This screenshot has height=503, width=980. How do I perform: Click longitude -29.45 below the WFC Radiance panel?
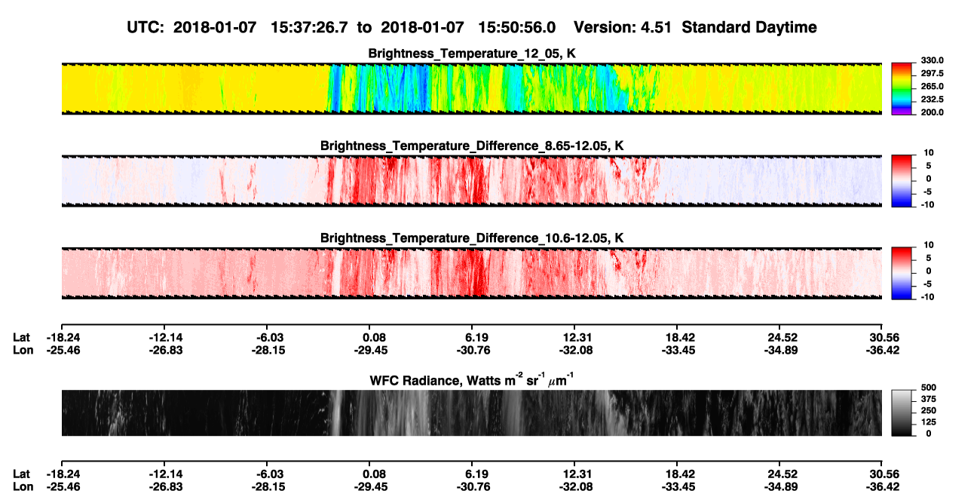pyautogui.click(x=369, y=486)
